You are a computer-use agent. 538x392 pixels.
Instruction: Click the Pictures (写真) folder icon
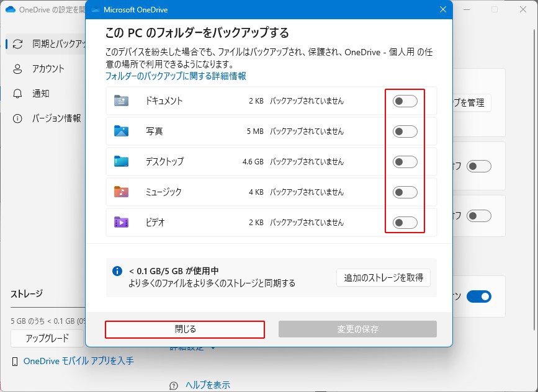tap(121, 131)
